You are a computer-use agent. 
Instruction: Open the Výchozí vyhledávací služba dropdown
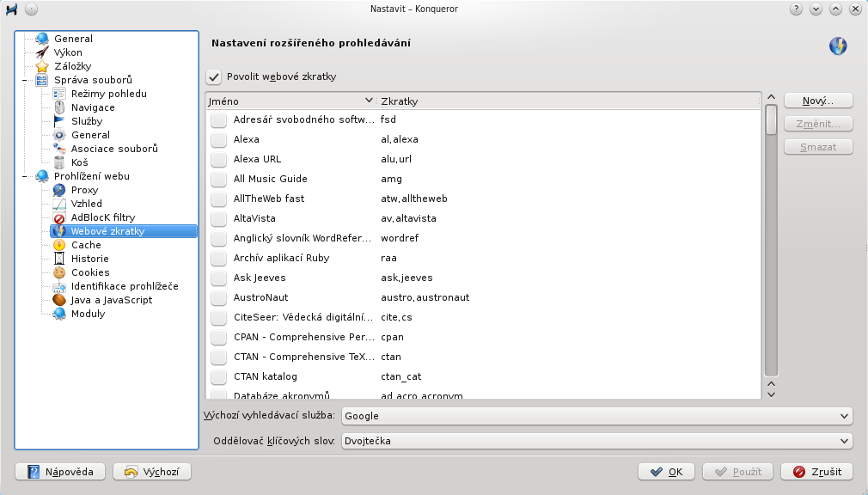(596, 416)
